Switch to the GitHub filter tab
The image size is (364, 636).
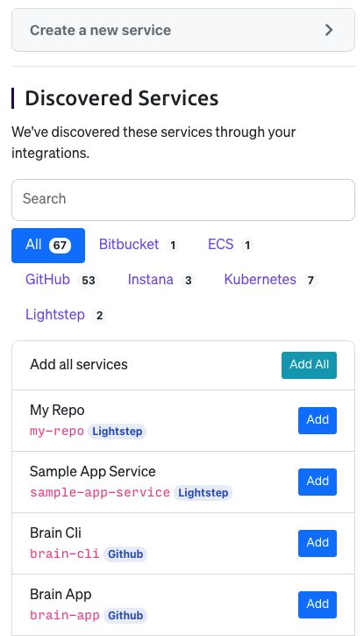click(62, 280)
